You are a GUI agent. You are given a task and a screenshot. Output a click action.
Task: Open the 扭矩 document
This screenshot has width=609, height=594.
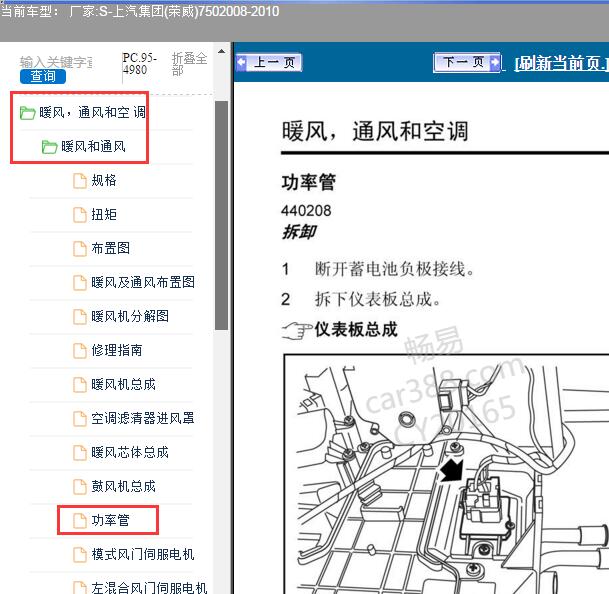click(x=104, y=214)
